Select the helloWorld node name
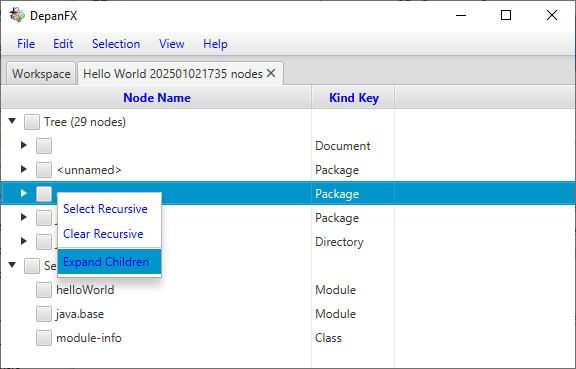The width and height of the screenshot is (576, 369). (x=85, y=290)
